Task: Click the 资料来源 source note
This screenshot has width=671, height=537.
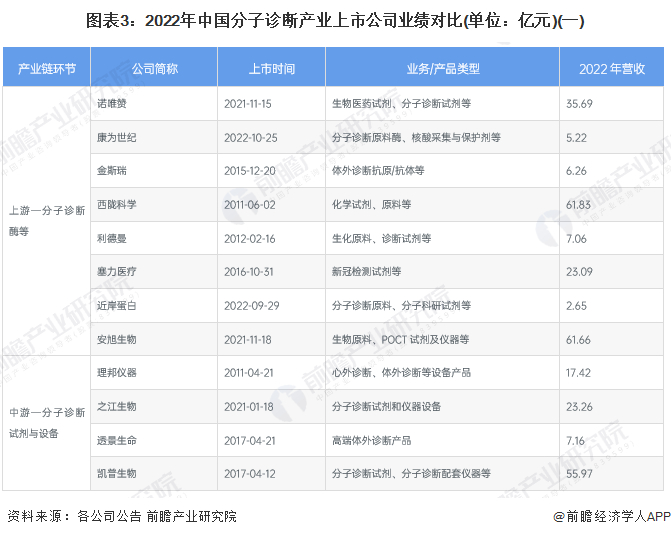Action: (x=122, y=516)
